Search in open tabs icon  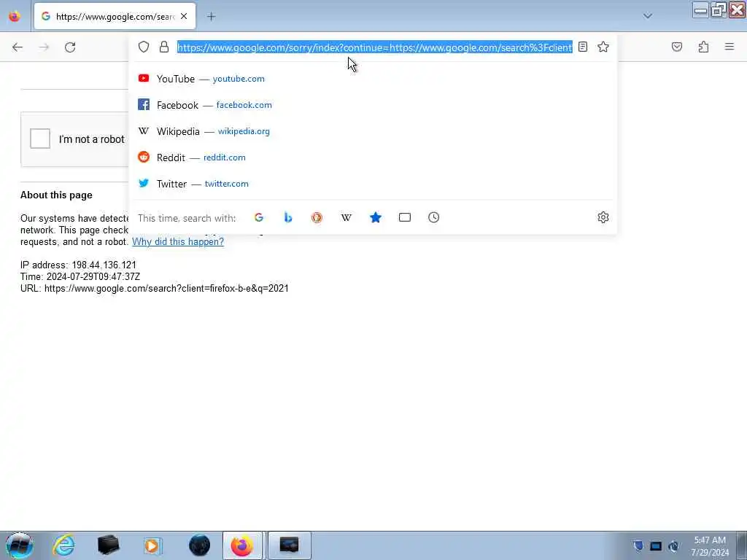point(404,217)
